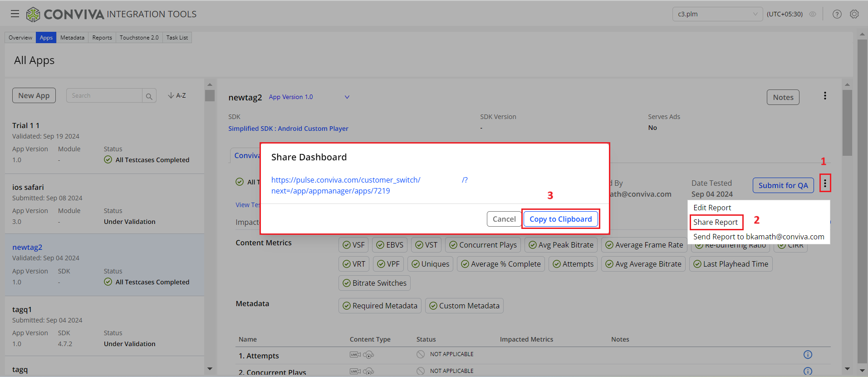The width and height of the screenshot is (868, 377).
Task: Expand the c3.plm account dropdown
Action: (x=717, y=14)
